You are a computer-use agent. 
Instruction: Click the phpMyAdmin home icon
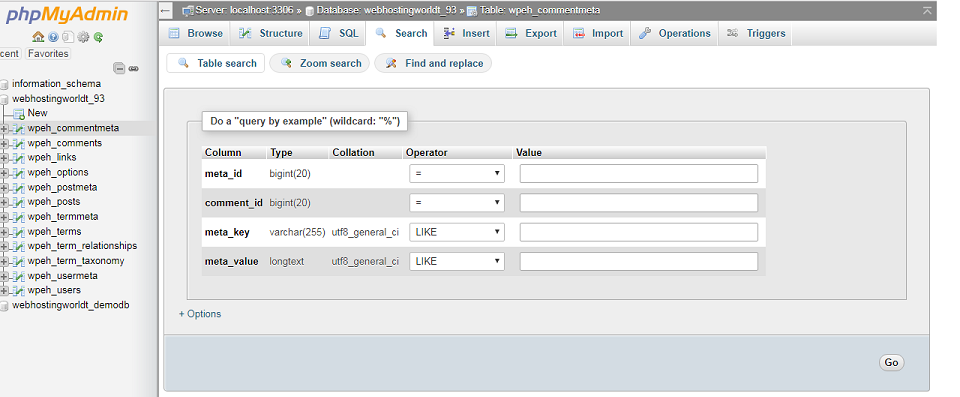pos(38,37)
